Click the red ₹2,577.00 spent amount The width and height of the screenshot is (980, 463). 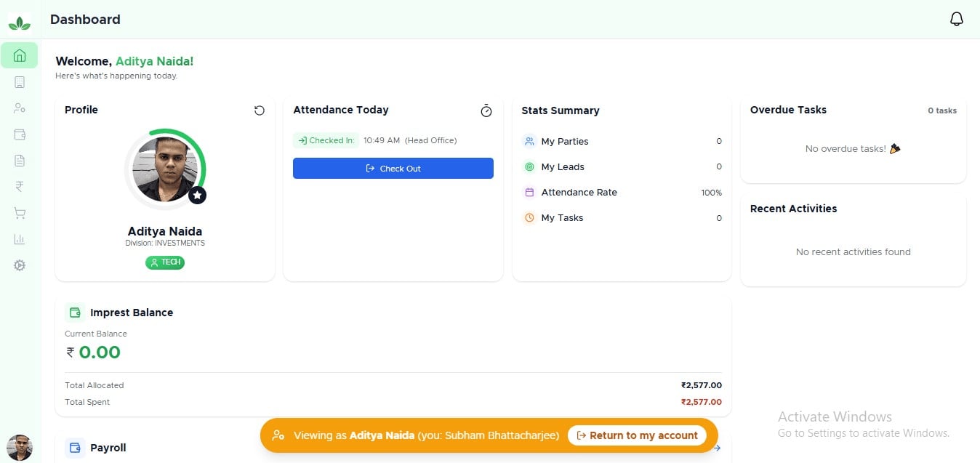(x=702, y=402)
